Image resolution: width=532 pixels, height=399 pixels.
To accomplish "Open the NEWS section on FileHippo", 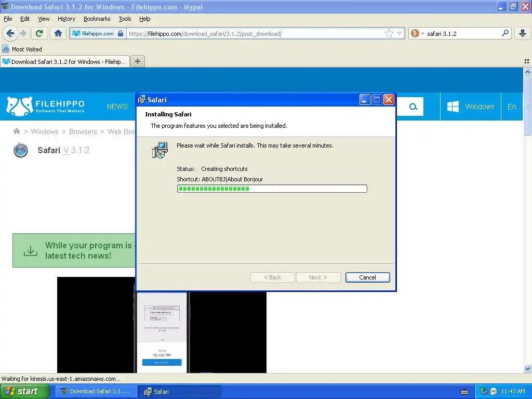I will click(117, 107).
